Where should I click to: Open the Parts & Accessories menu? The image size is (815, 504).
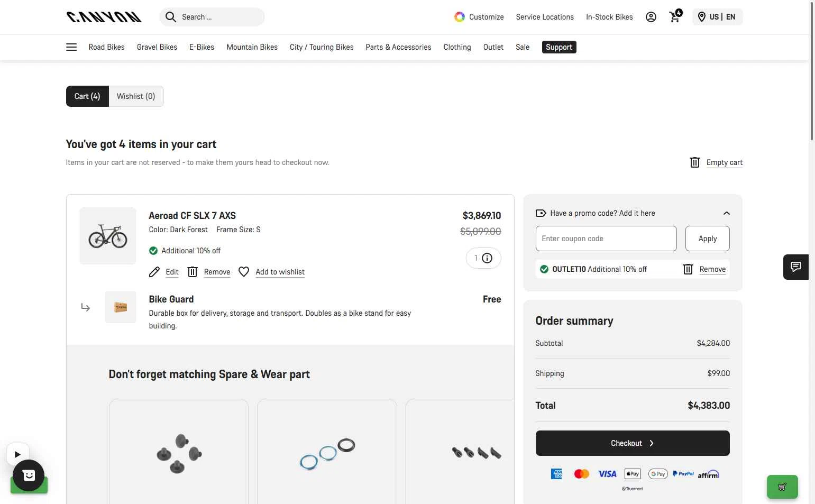point(398,47)
